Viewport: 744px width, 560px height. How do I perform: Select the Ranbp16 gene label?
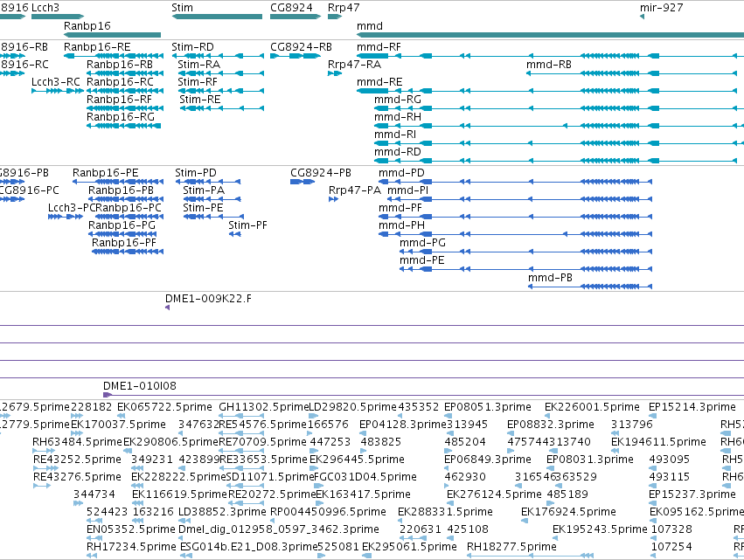click(87, 25)
